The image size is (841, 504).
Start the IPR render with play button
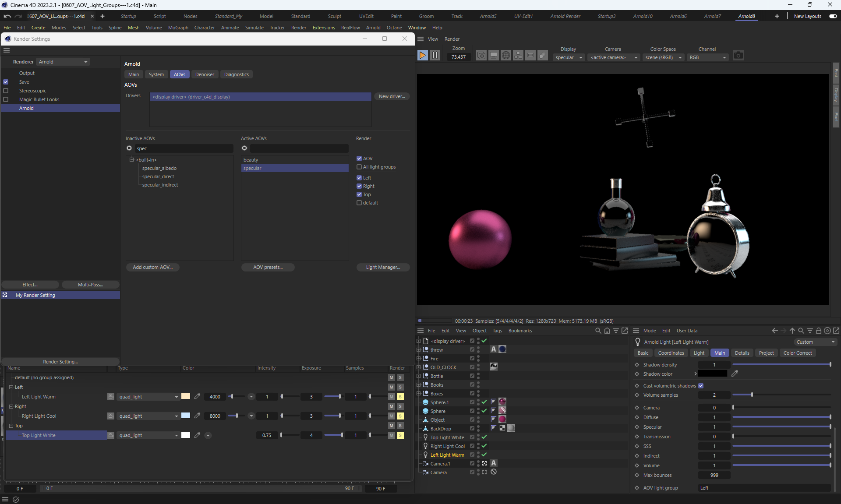422,55
